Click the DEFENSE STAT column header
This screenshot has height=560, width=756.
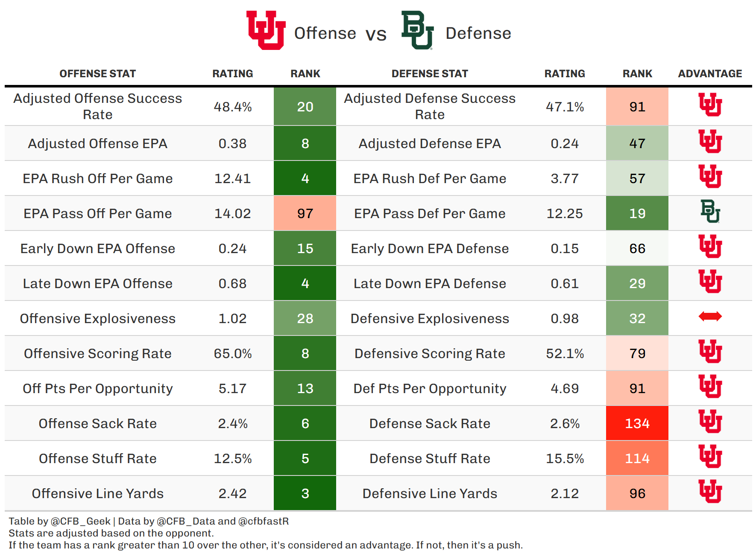[430, 74]
